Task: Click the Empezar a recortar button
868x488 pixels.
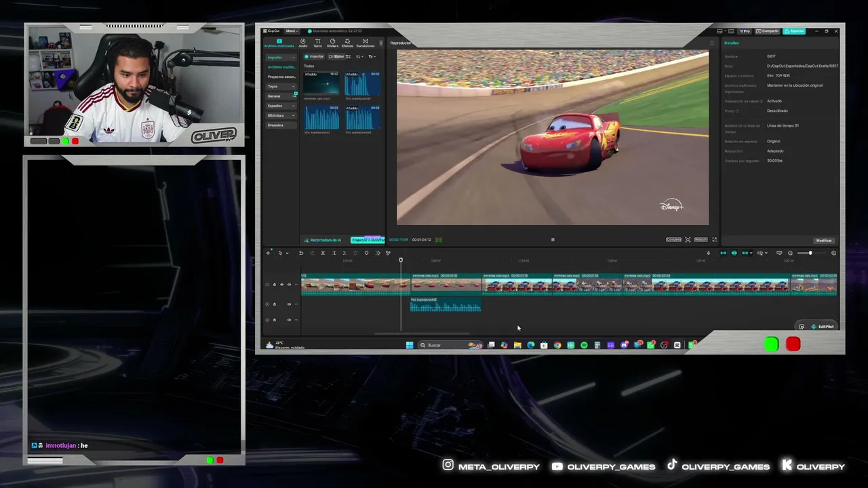Action: 367,240
